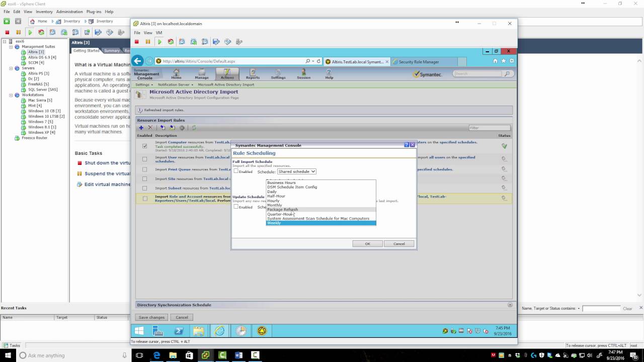
Task: Open the VM menu in the Altiris console window
Action: (159, 33)
